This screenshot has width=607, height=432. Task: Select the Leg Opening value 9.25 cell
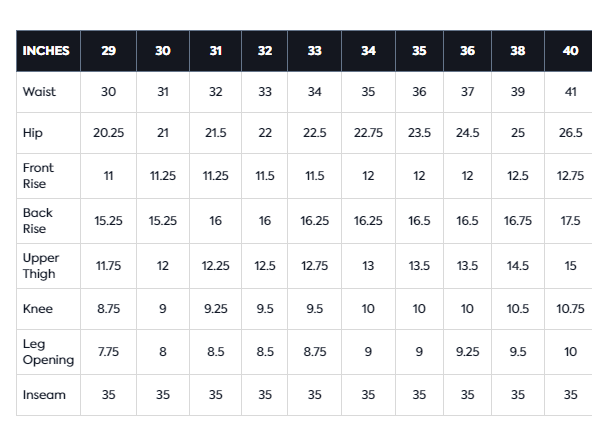pyautogui.click(x=467, y=353)
